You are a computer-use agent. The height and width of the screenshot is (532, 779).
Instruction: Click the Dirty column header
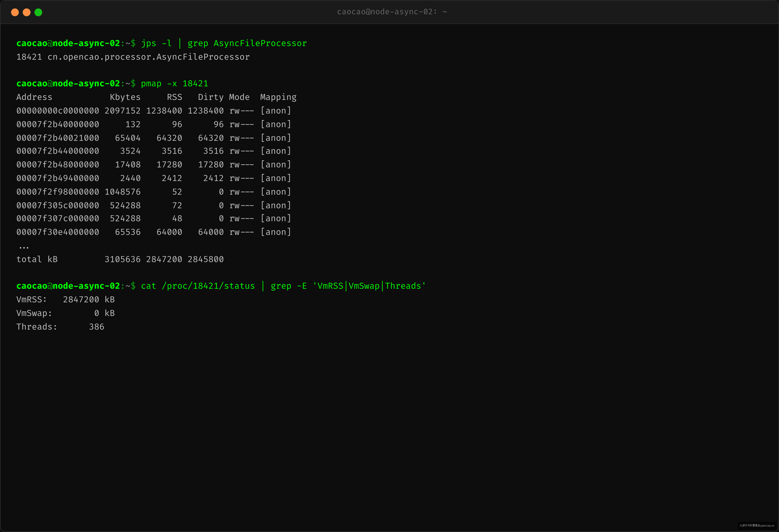[210, 97]
